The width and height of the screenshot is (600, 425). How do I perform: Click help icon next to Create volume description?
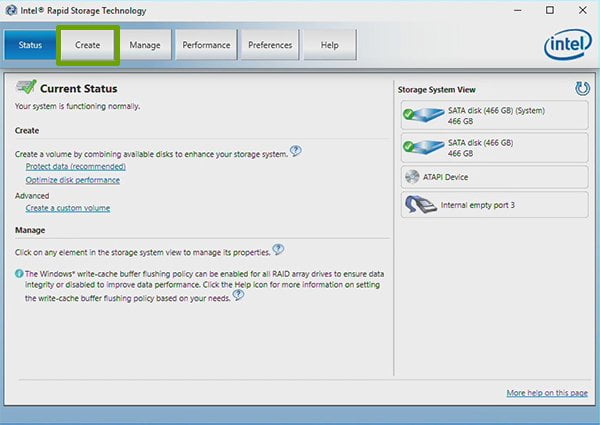pyautogui.click(x=295, y=151)
